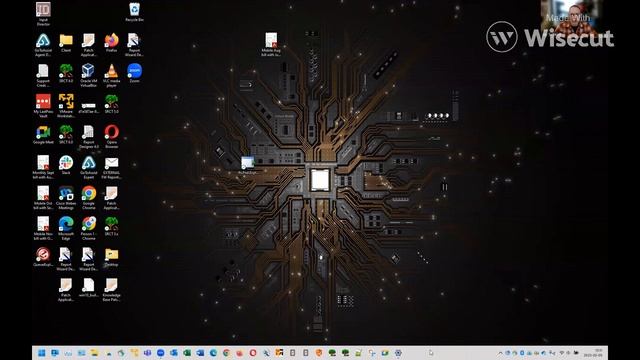This screenshot has width=640, height=360.
Task: Open My LastPass Vault
Action: click(43, 106)
